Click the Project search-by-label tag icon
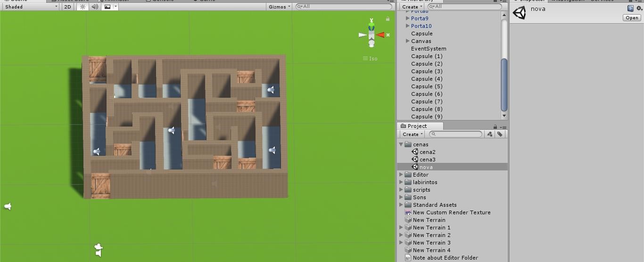 pyautogui.click(x=500, y=134)
